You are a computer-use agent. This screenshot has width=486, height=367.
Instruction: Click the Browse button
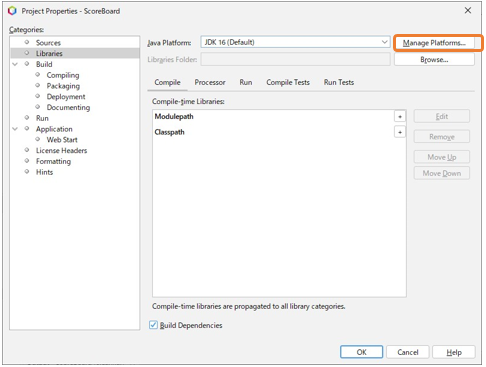click(x=434, y=59)
